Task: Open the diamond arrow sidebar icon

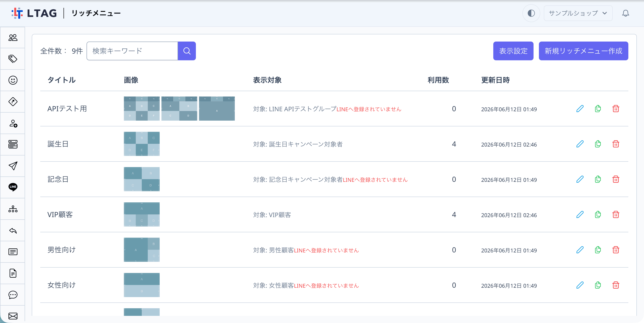Action: 13,102
